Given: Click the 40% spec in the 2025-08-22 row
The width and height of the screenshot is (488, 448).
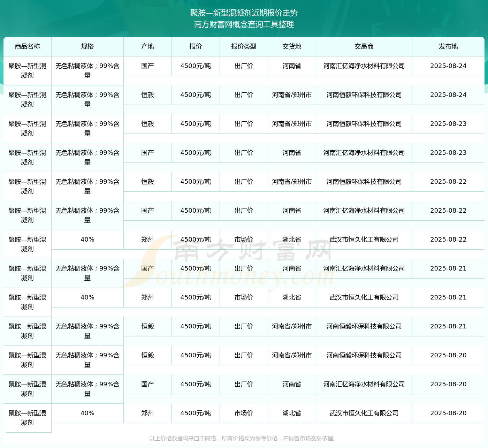Looking at the screenshot, I should pyautogui.click(x=87, y=240).
